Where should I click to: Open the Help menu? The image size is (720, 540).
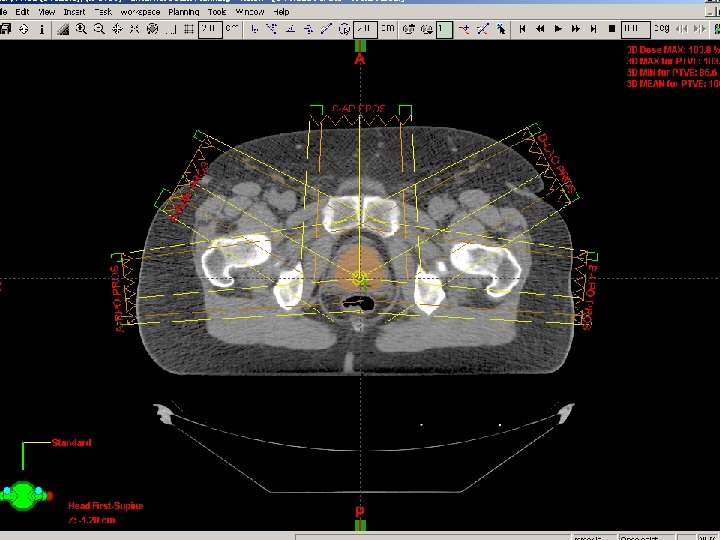click(x=281, y=12)
